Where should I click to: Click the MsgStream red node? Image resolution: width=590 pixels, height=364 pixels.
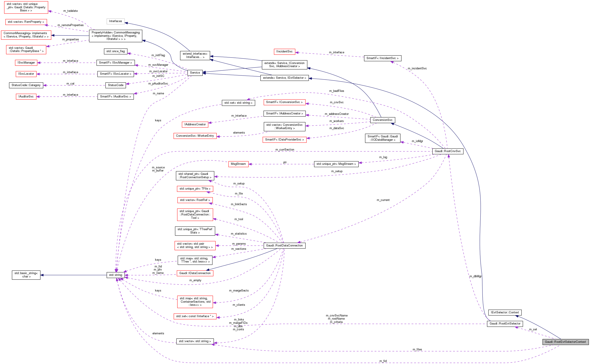[238, 164]
